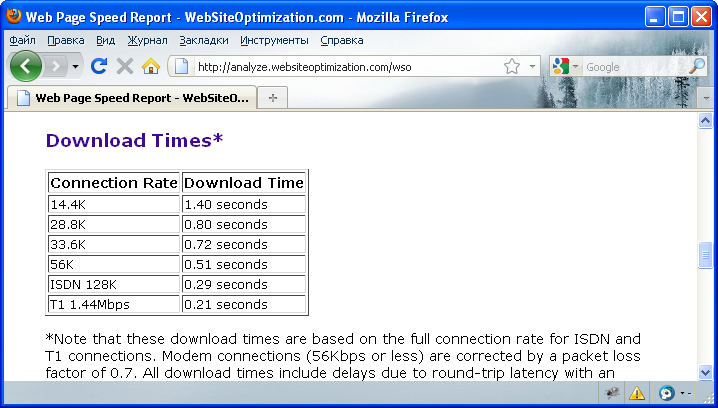Open the Google search engine selector

coord(566,67)
